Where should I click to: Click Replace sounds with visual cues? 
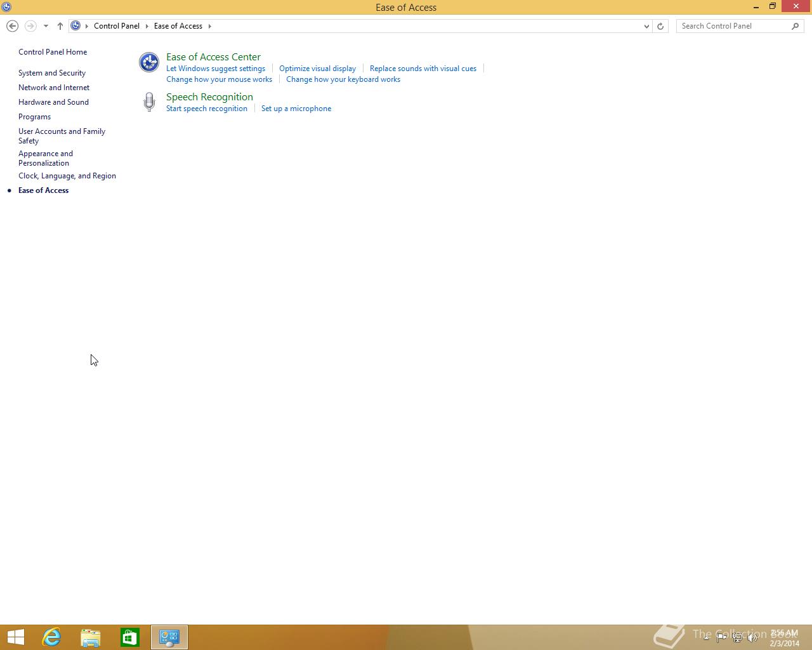[x=423, y=69]
